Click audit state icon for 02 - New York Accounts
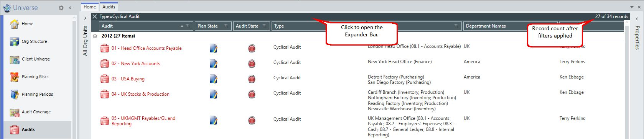The image size is (644, 139). [252, 64]
